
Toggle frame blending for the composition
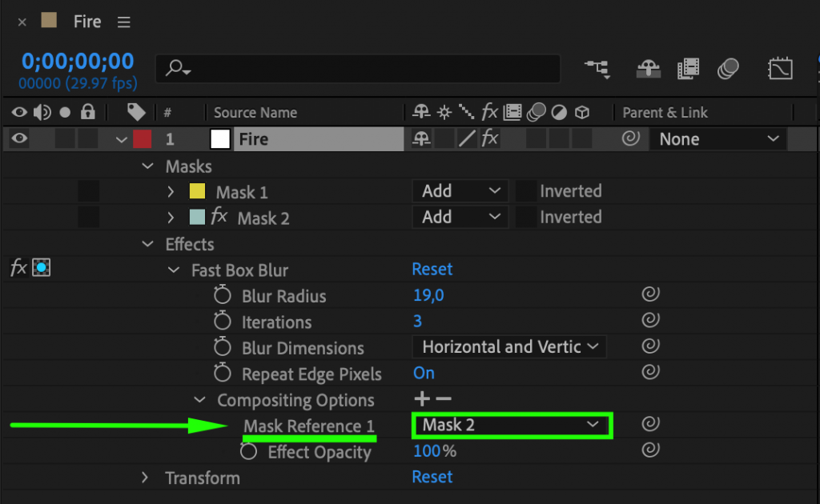point(687,69)
